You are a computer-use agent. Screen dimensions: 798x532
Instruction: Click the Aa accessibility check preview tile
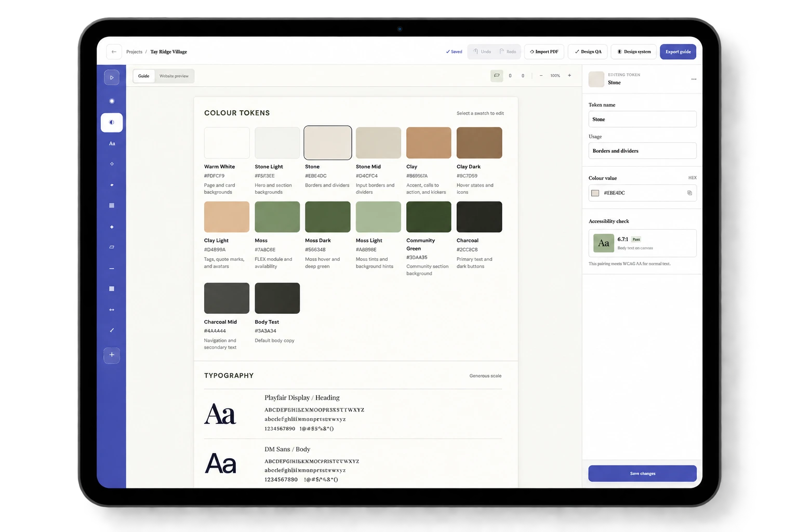[604, 243]
